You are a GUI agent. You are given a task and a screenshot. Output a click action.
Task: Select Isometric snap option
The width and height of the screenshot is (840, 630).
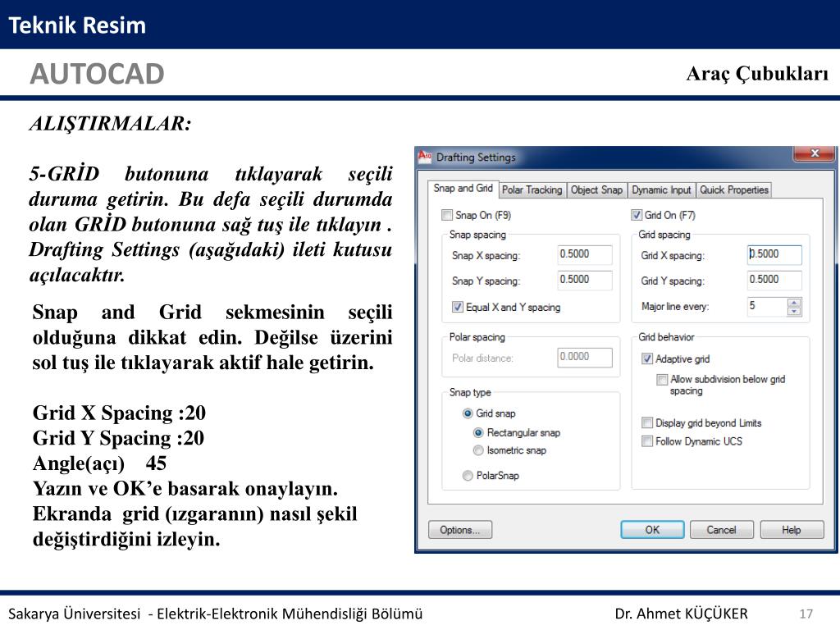(478, 450)
